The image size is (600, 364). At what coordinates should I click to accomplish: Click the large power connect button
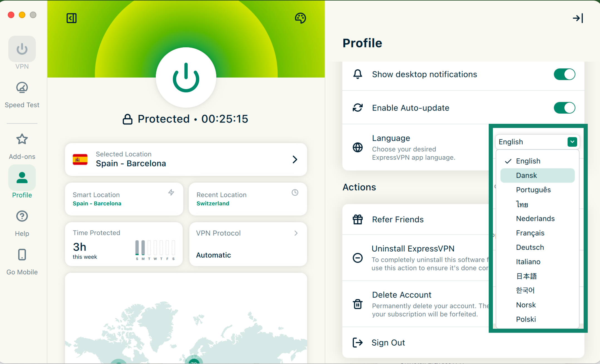tap(186, 78)
